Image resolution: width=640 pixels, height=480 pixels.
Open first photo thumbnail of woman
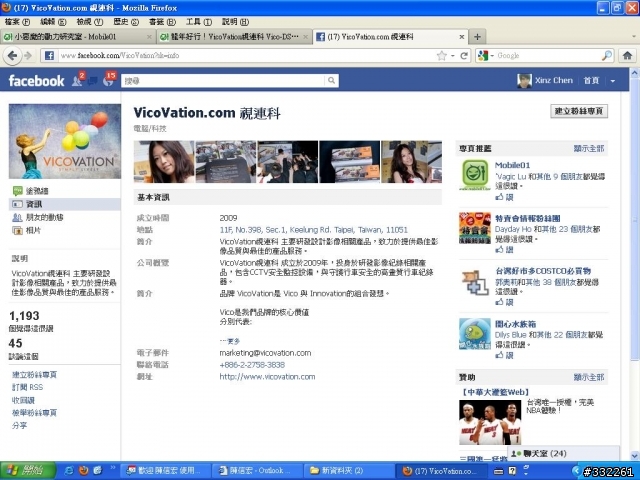[x=164, y=162]
